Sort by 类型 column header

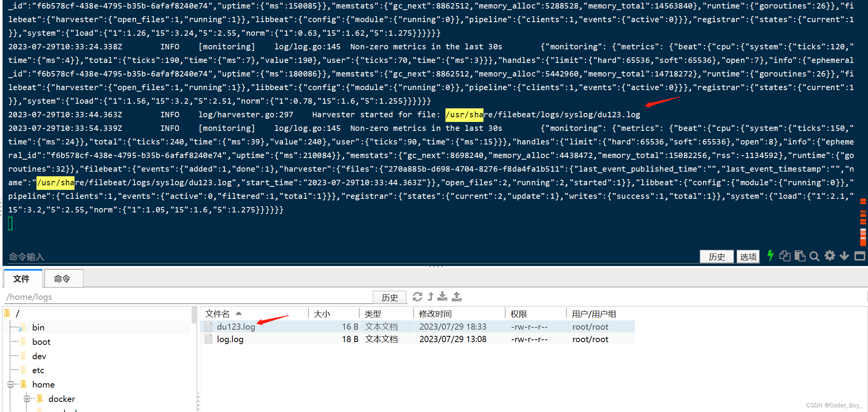(373, 314)
